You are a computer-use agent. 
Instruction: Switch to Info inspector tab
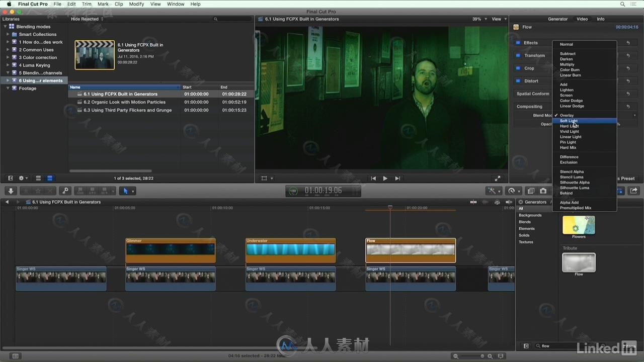point(601,19)
